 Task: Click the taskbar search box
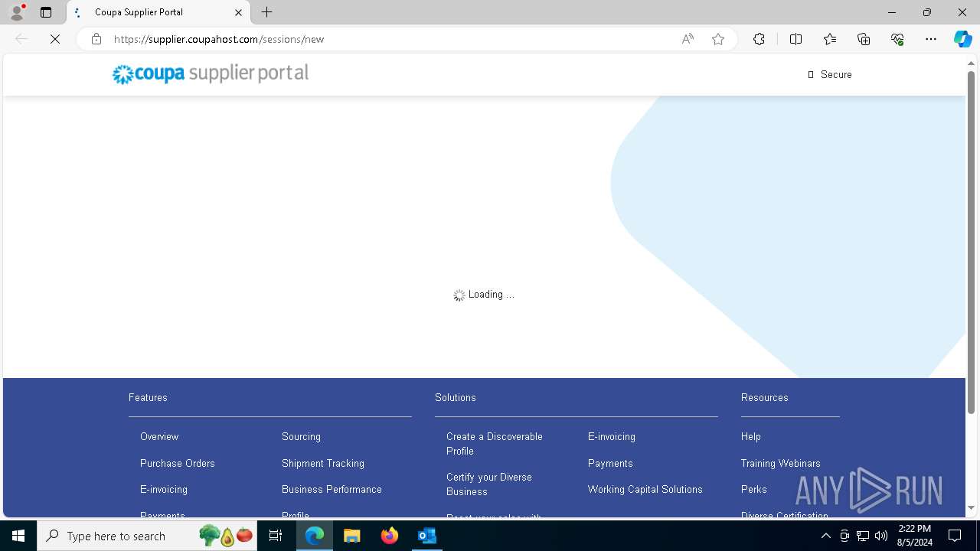pos(147,536)
